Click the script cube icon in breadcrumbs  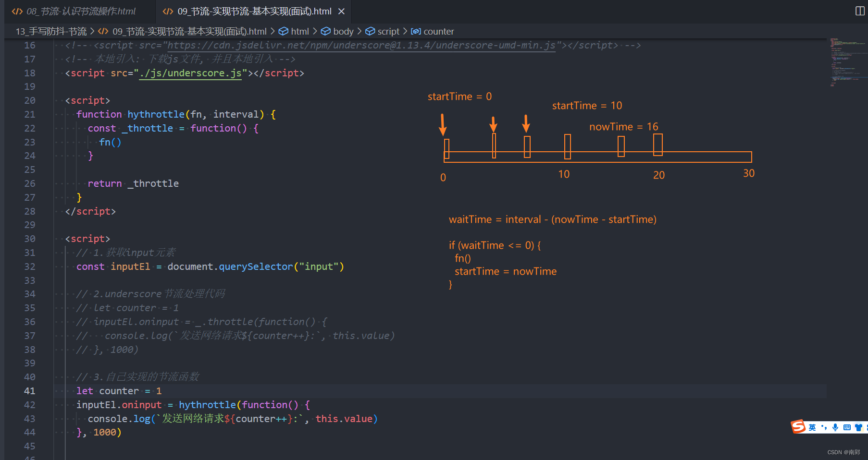tap(370, 31)
